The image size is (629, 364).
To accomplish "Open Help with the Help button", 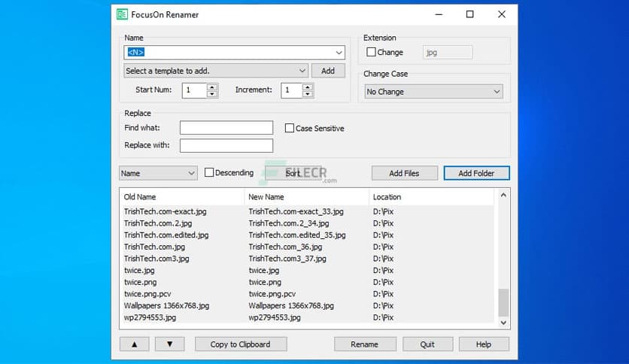I will [484, 344].
